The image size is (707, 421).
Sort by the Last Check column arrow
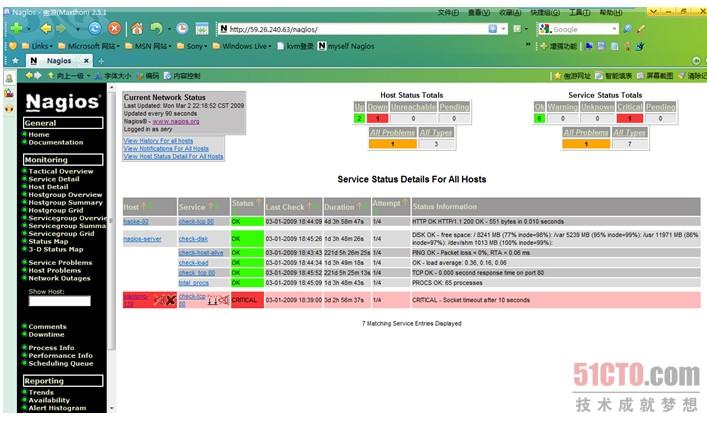coord(309,205)
